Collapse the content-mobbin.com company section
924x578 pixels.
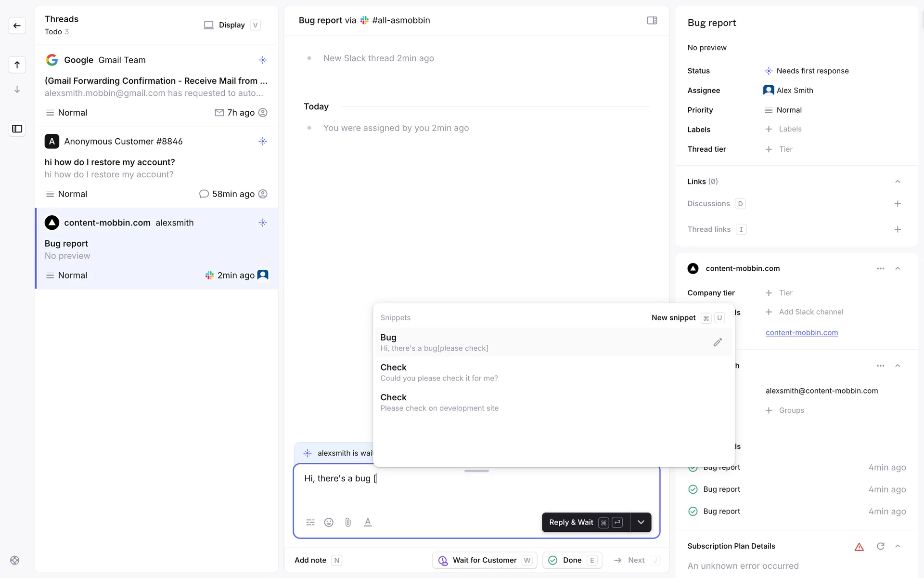[898, 268]
